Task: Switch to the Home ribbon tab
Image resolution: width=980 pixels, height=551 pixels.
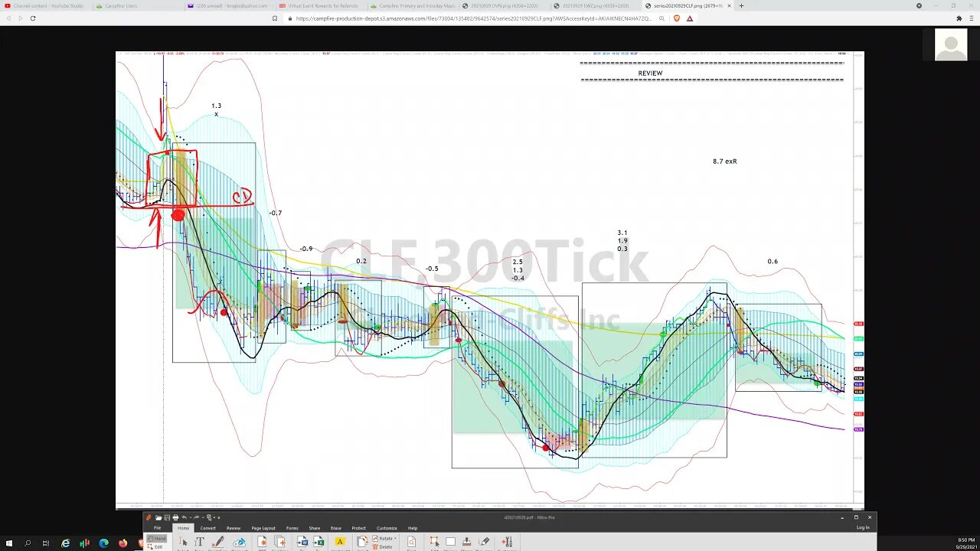Action: (183, 528)
